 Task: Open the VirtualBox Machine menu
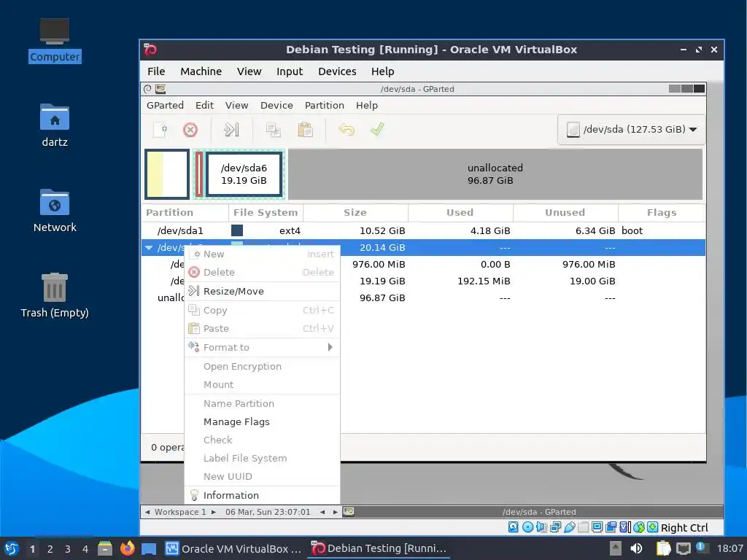click(201, 71)
